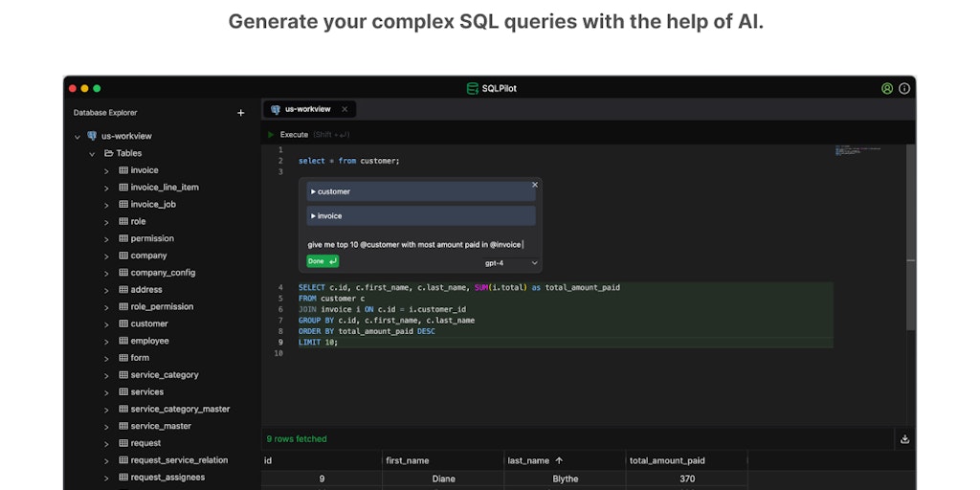Expand the customer schema disclosure in popup
The height and width of the screenshot is (490, 980).
click(x=314, y=191)
